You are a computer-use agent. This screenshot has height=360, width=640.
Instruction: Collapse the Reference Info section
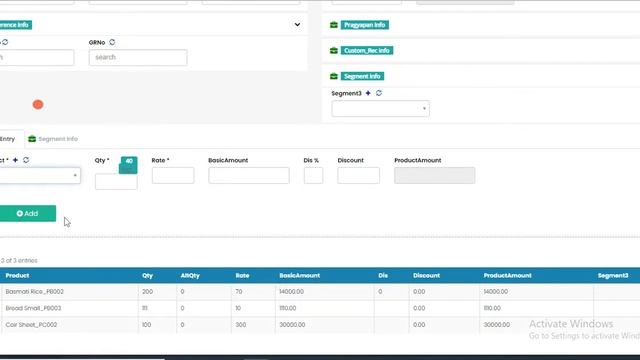[x=297, y=25]
